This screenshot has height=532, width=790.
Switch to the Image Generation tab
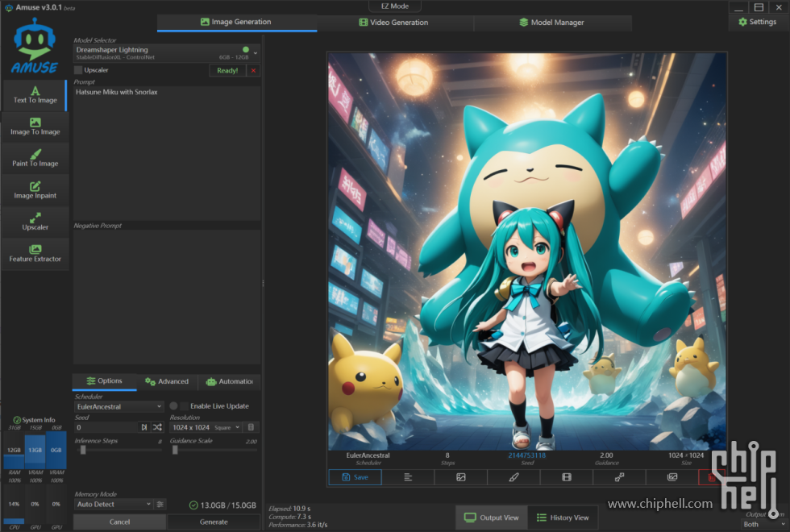click(237, 23)
